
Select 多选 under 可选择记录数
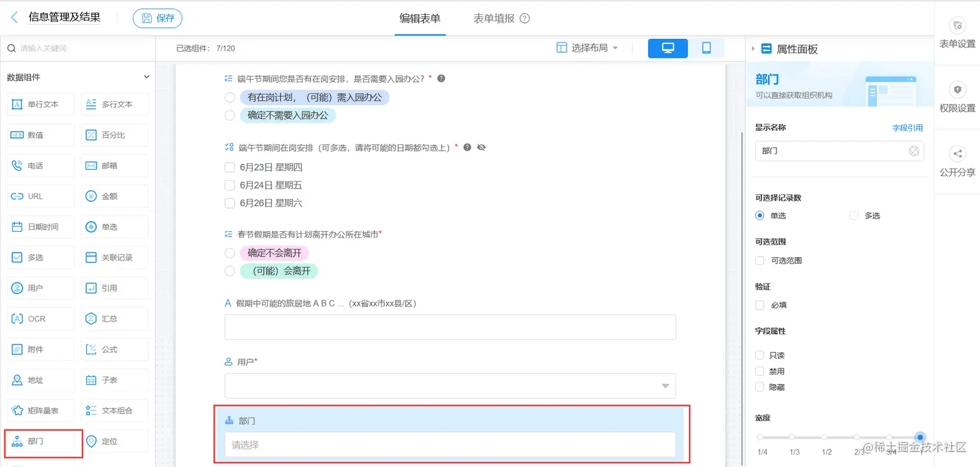pos(853,215)
